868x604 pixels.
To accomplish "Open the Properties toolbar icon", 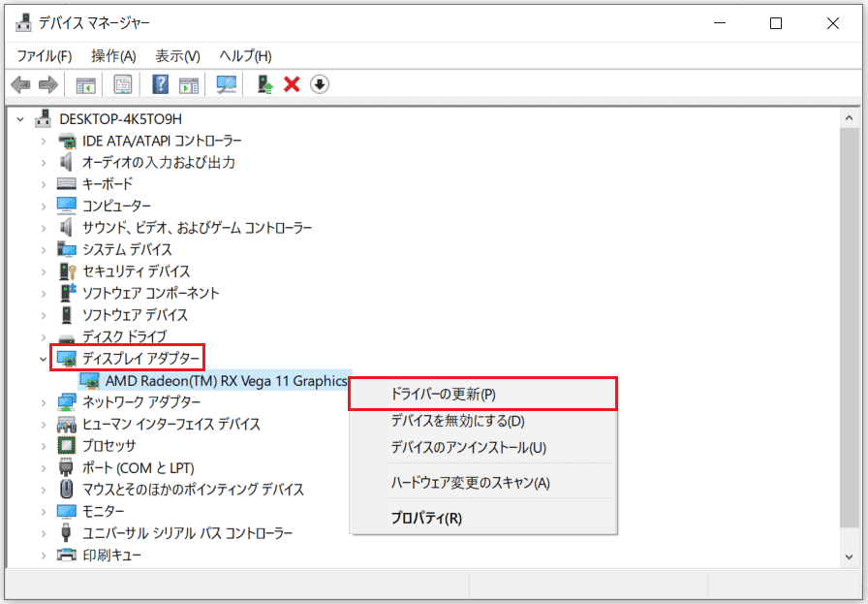I will (x=123, y=84).
